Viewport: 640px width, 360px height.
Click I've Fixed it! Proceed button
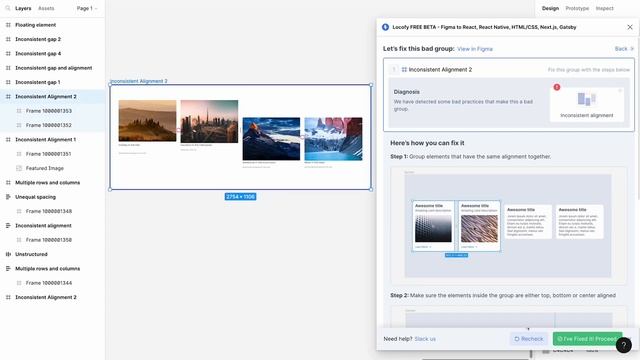pos(587,339)
